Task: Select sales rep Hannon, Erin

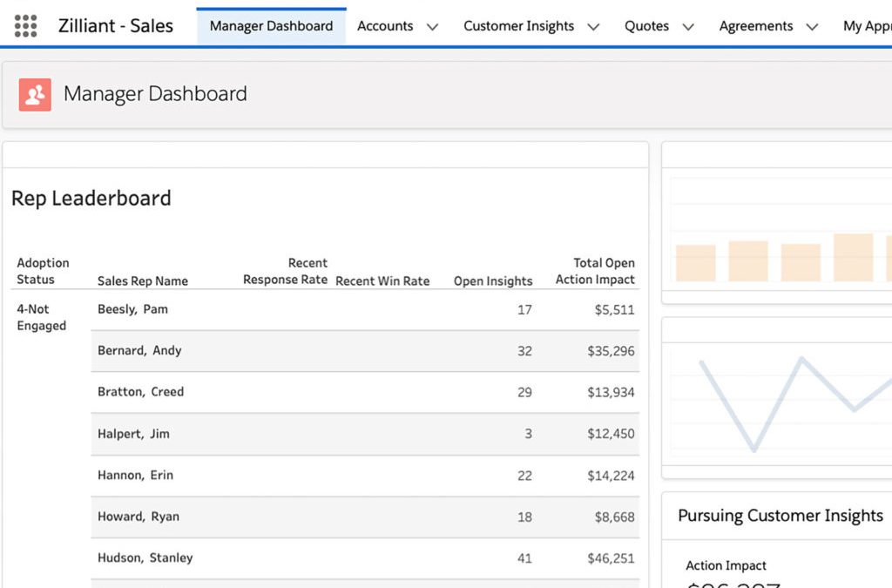Action: pos(135,476)
